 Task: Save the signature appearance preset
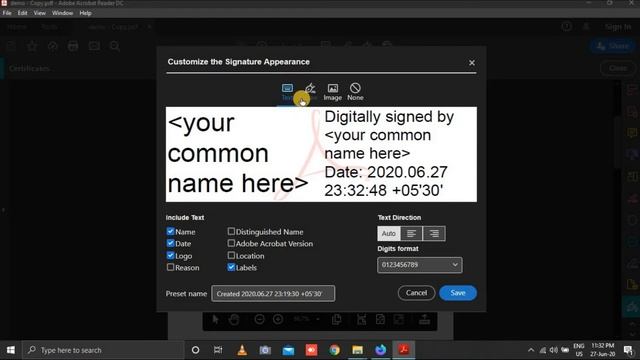(458, 293)
